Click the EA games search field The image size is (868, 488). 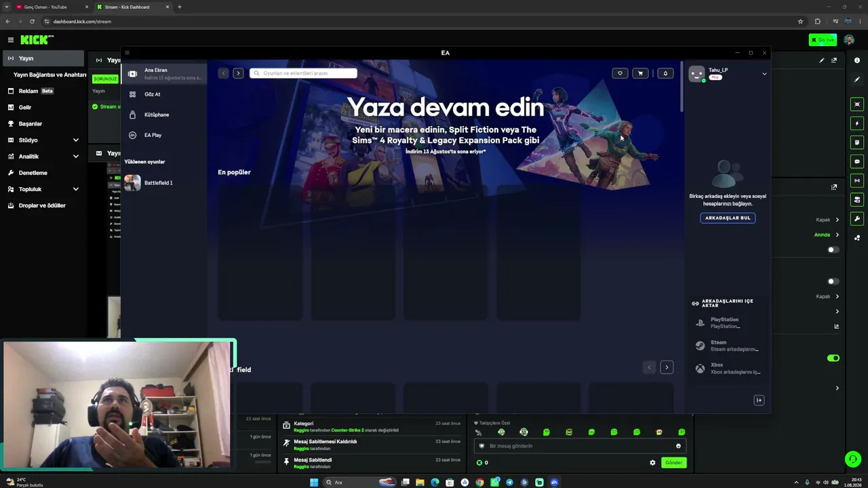click(303, 73)
